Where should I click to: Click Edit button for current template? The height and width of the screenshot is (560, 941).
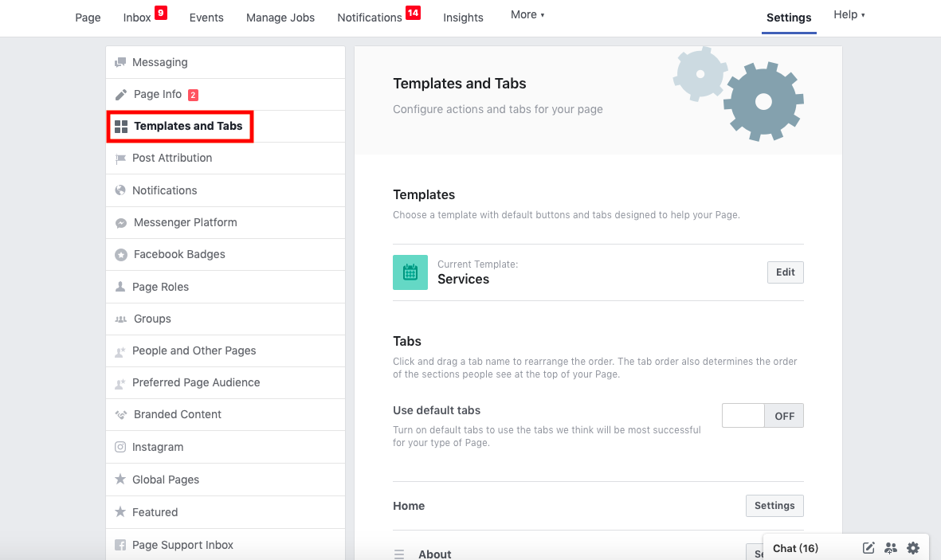click(x=785, y=272)
